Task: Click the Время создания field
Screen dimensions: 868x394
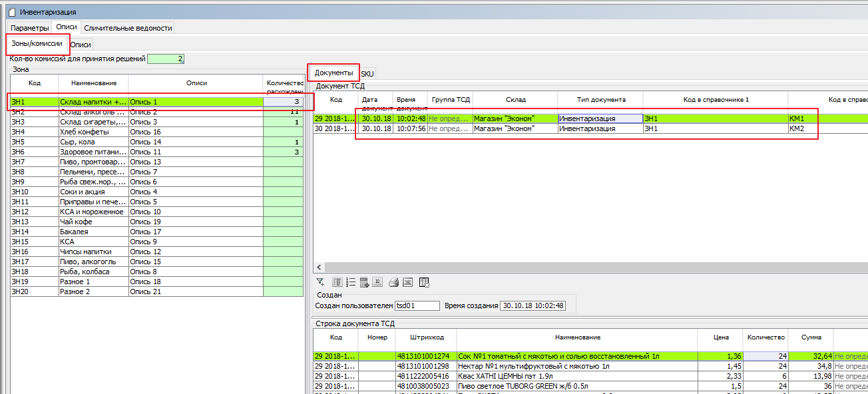Action: pyautogui.click(x=533, y=305)
